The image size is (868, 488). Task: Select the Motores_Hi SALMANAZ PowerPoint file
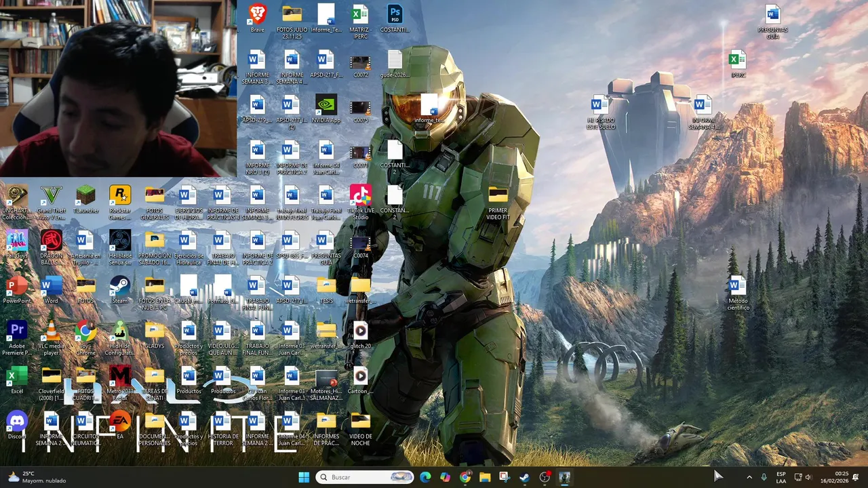pos(326,383)
